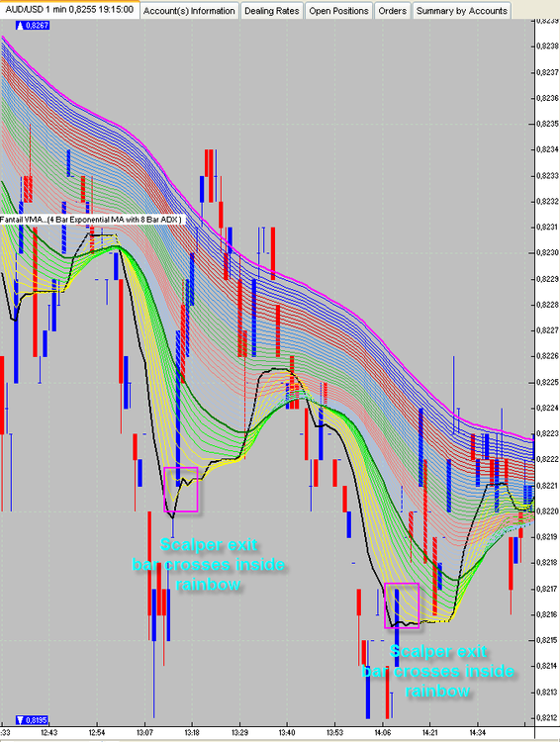Click the lower Scalper exit annotation text
This screenshot has height=742, width=560.
[437, 671]
